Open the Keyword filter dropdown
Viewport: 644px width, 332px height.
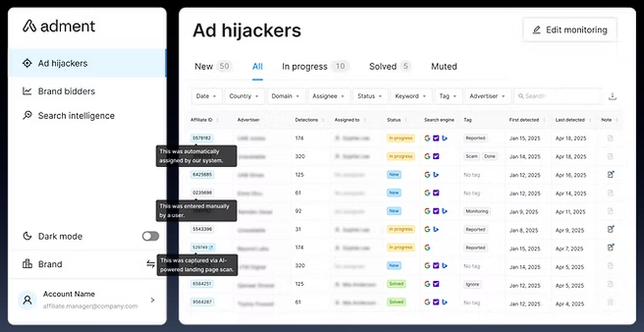(411, 96)
